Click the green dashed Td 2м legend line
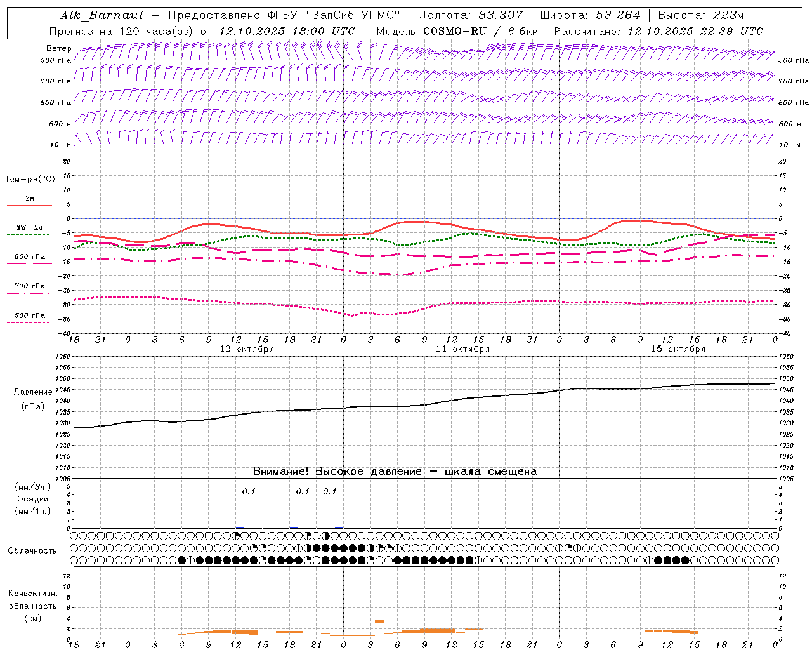812x650 pixels. [28, 234]
